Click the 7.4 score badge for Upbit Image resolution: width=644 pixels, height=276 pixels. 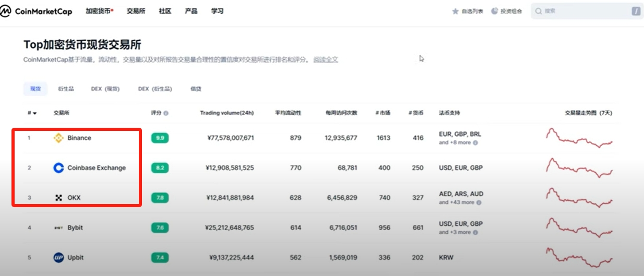tap(160, 257)
